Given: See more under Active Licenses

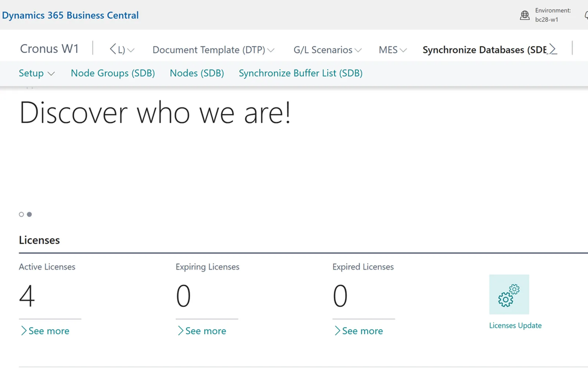Looking at the screenshot, I should (x=45, y=331).
